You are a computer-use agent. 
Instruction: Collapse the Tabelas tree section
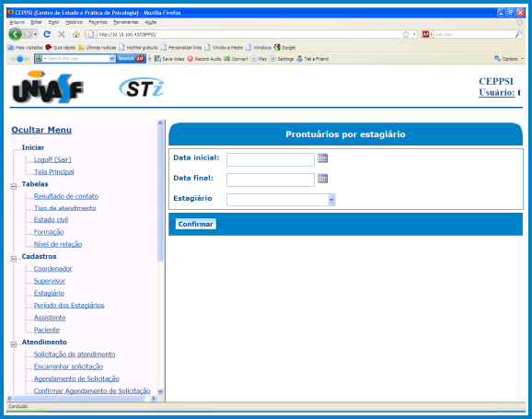[x=14, y=186]
